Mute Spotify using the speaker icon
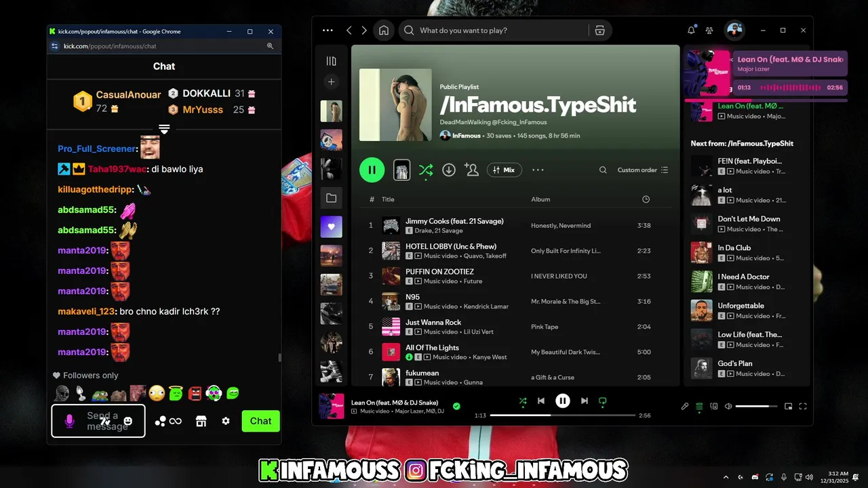This screenshot has height=488, width=868. 728,406
